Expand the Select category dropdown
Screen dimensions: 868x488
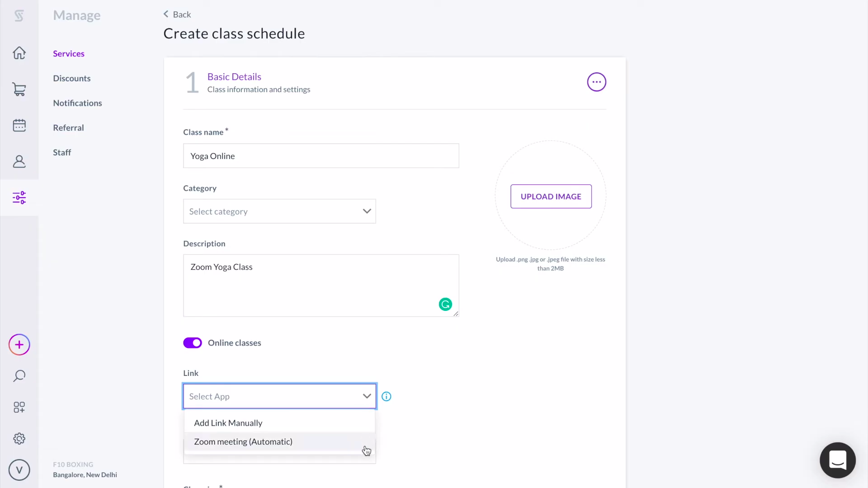pos(279,211)
